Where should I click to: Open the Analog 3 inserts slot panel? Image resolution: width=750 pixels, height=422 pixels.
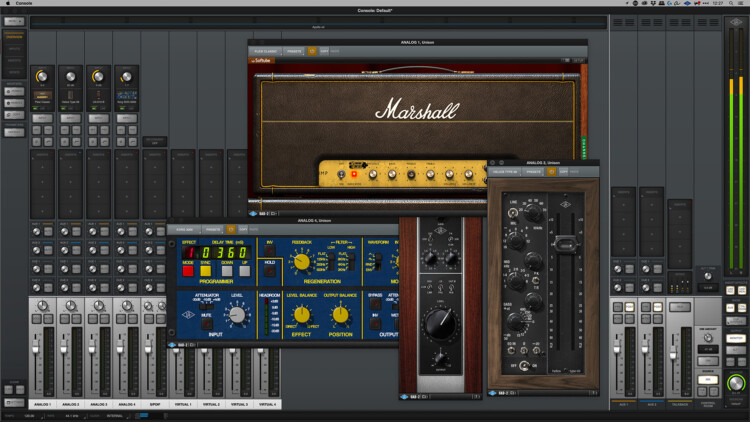(x=99, y=184)
